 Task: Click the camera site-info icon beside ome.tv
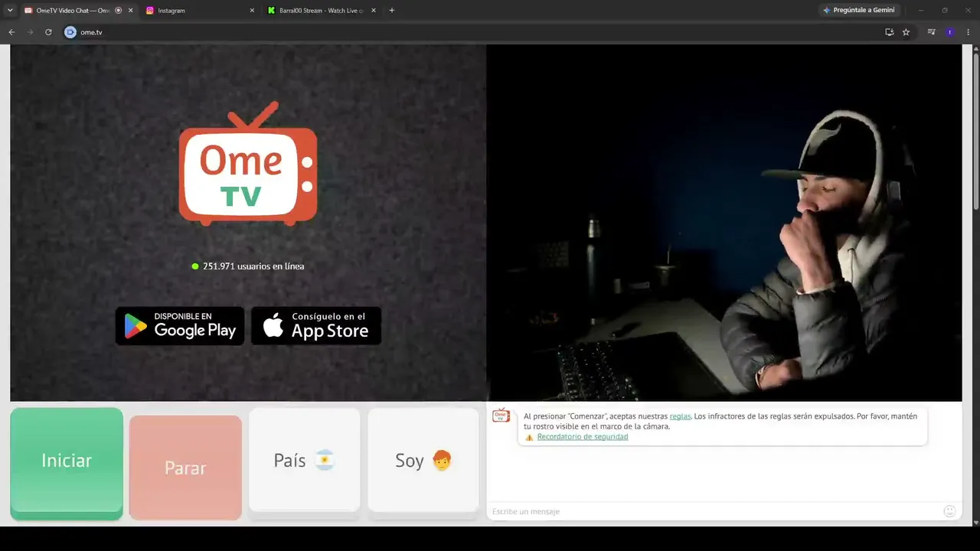tap(70, 32)
